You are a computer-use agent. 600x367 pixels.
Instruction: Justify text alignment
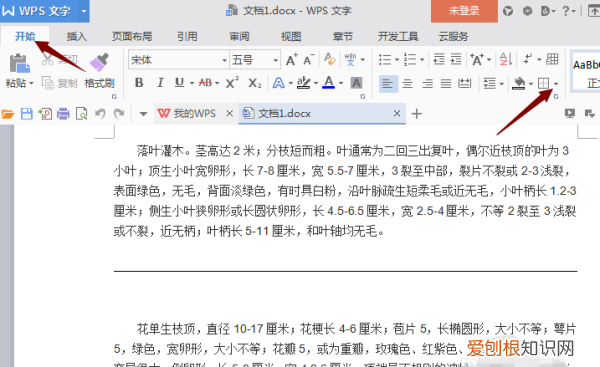pos(446,83)
